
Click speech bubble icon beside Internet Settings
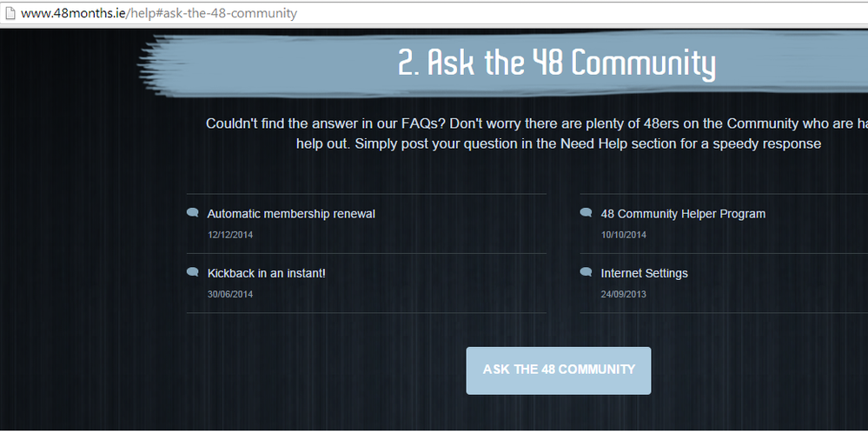click(x=586, y=272)
